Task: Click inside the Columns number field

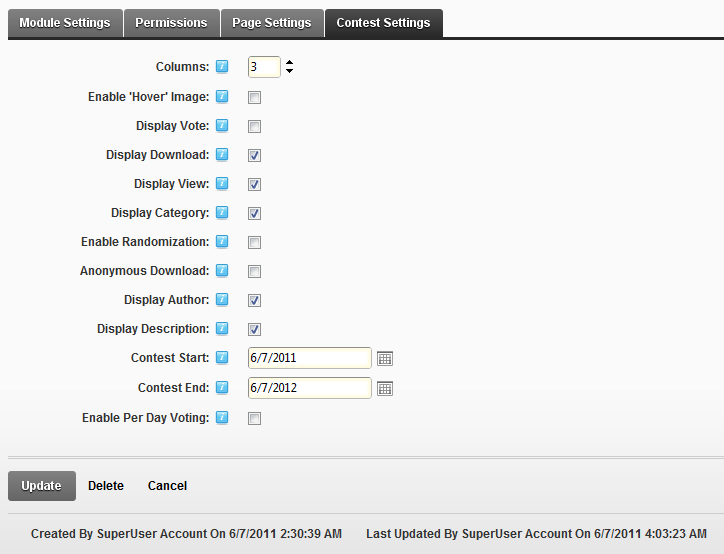Action: click(x=264, y=67)
